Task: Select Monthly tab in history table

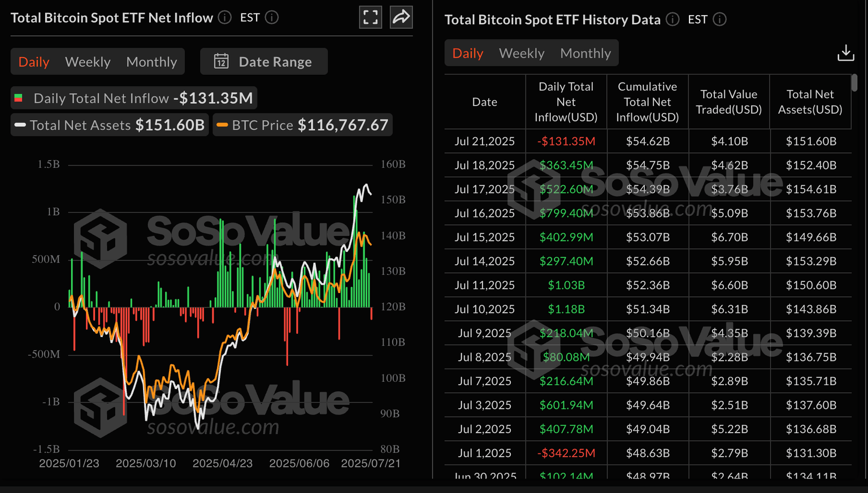Action: (x=585, y=53)
